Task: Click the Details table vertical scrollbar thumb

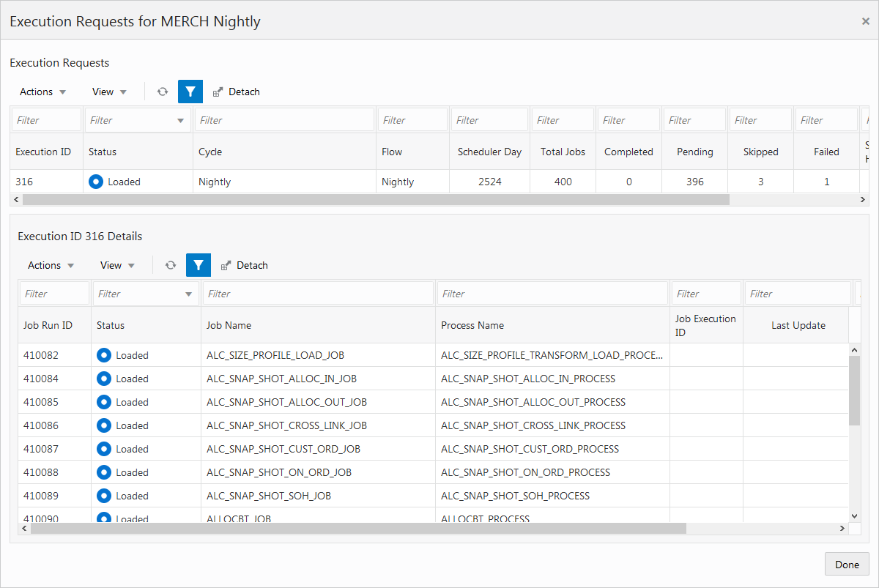Action: click(854, 391)
